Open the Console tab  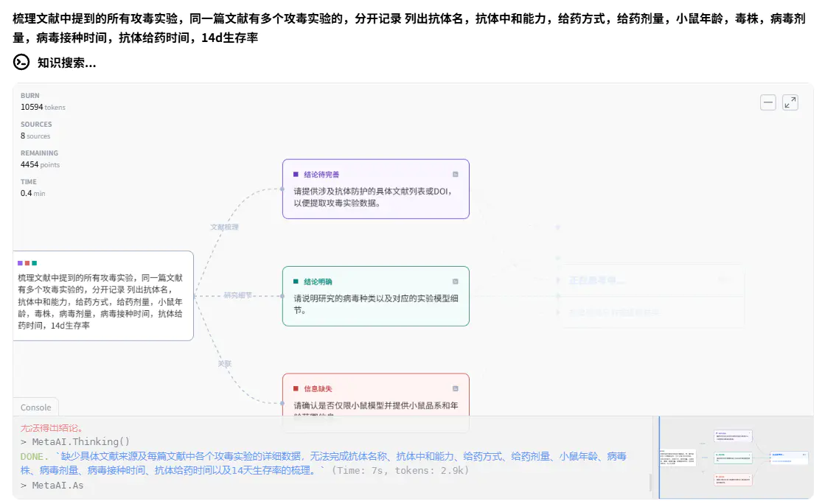coord(35,407)
